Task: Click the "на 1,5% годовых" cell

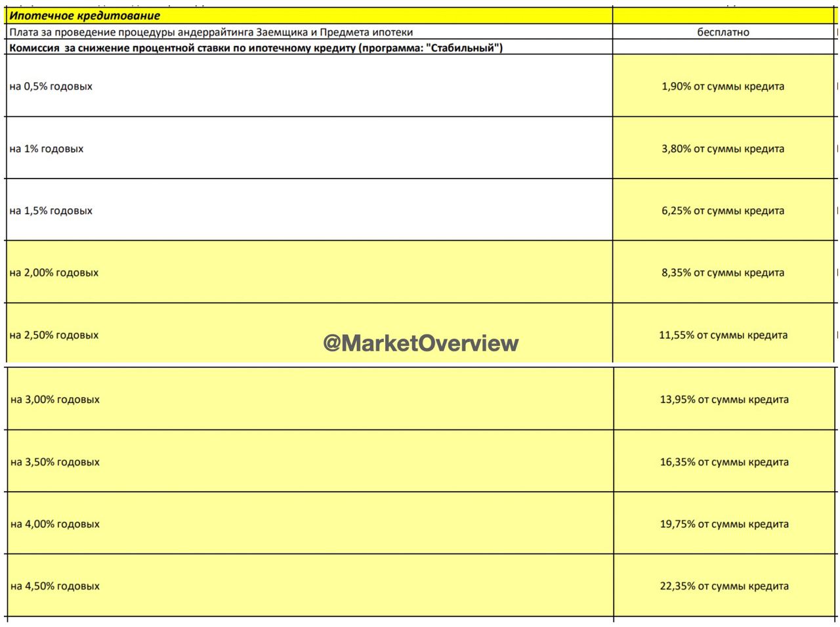Action: [51, 211]
